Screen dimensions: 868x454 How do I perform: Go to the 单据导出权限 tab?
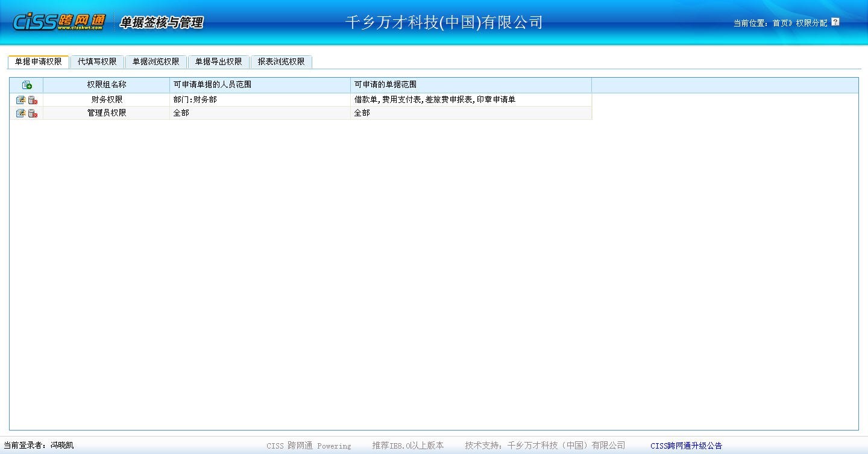[x=218, y=62]
